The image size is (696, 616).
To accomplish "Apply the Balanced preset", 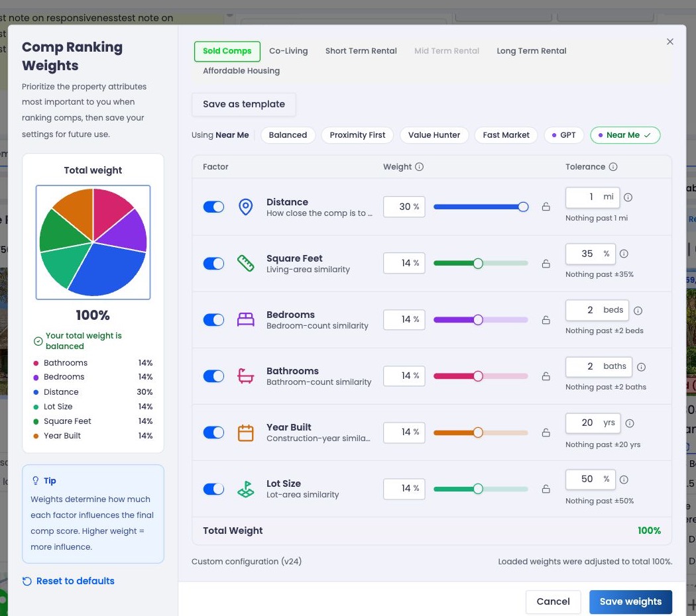I will [x=288, y=135].
